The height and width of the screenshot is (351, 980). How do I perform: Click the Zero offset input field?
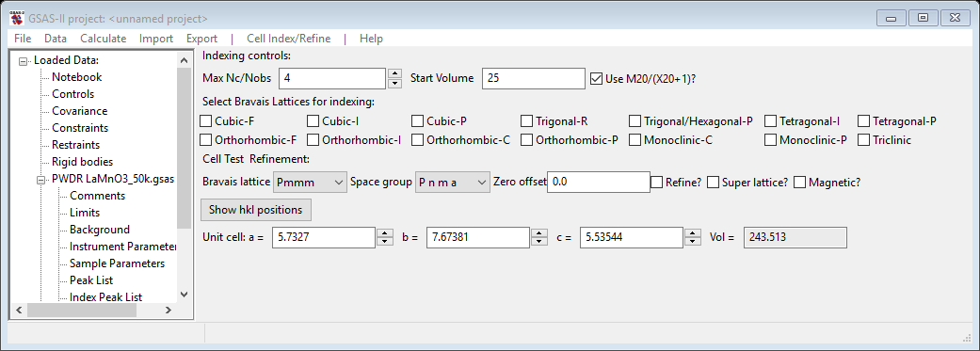(x=599, y=182)
